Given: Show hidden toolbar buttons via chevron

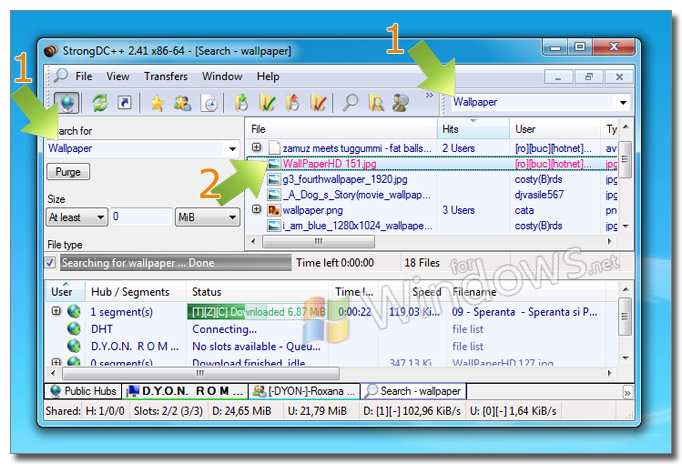Looking at the screenshot, I should click(x=429, y=95).
